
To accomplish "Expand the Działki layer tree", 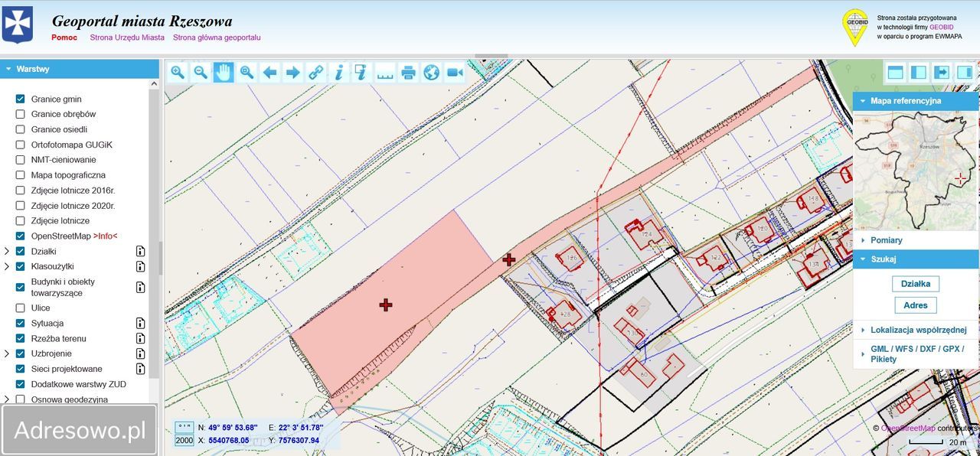I will (7, 252).
